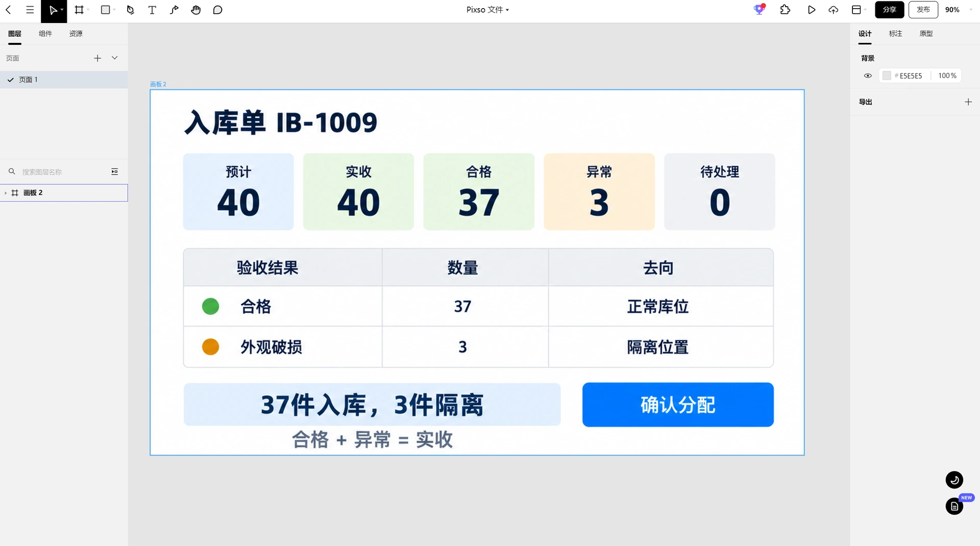This screenshot has width=980, height=546.
Task: Open the document notes button marked NEW
Action: click(x=954, y=506)
